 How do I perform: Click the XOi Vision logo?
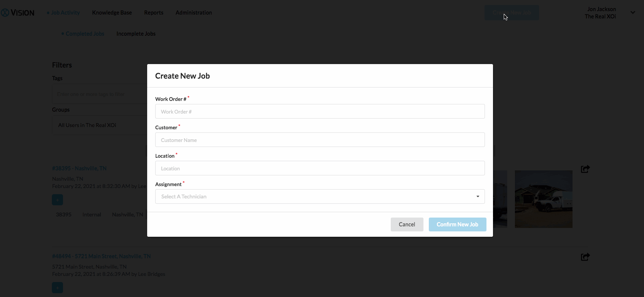click(18, 13)
